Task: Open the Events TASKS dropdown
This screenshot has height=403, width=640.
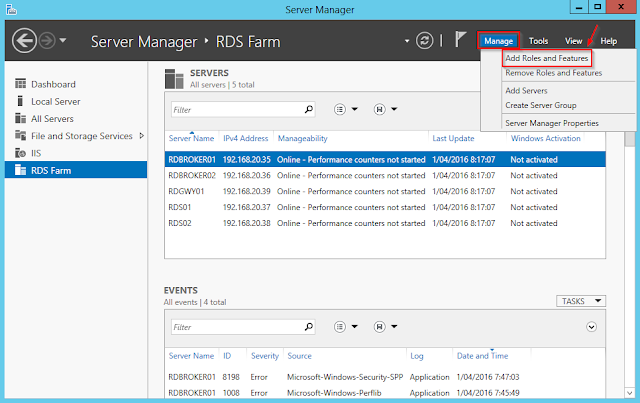Action: (x=580, y=300)
